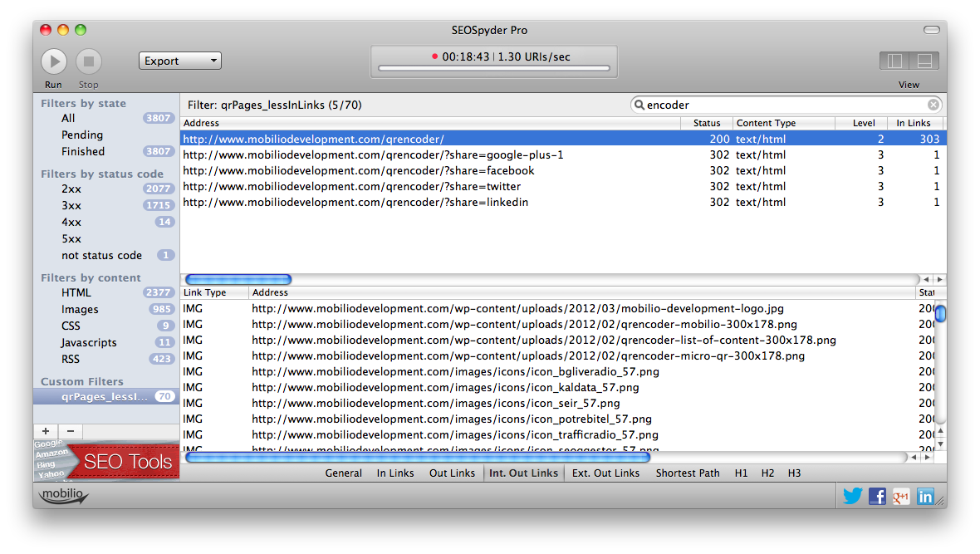Image resolution: width=980 pixels, height=554 pixels.
Task: Remove custom filter with minus button
Action: pyautogui.click(x=71, y=431)
